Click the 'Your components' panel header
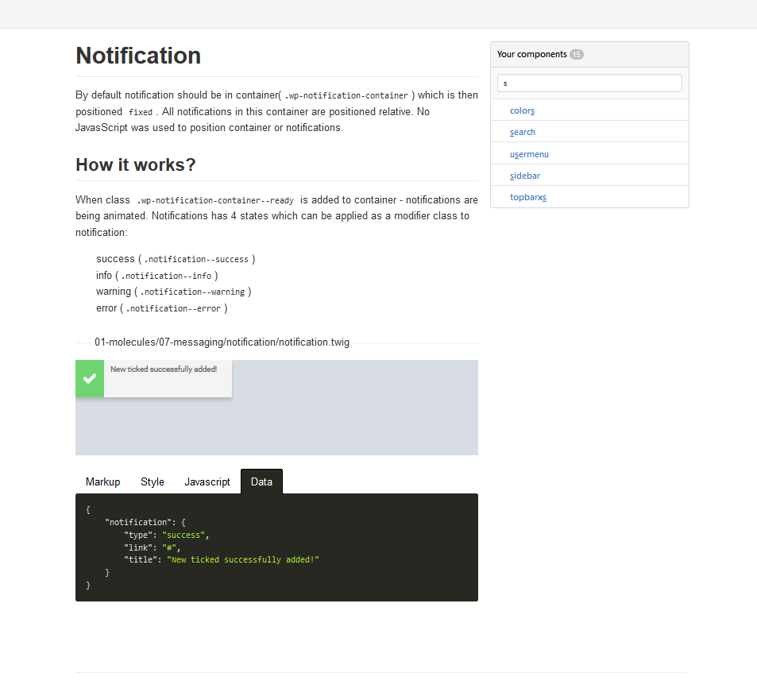This screenshot has width=757, height=700. point(531,54)
